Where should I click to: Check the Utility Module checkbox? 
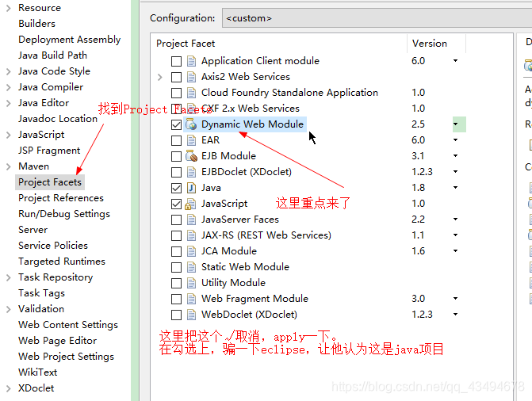coord(176,283)
